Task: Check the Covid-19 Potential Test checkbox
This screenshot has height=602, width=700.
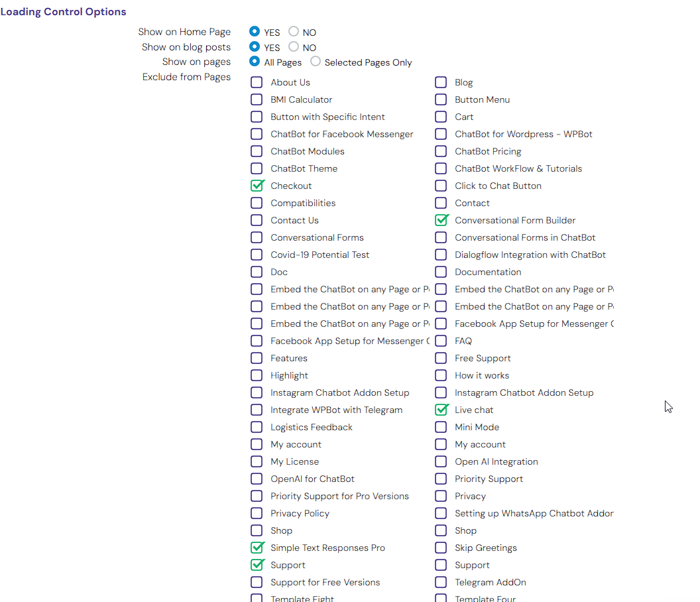Action: pyautogui.click(x=257, y=255)
